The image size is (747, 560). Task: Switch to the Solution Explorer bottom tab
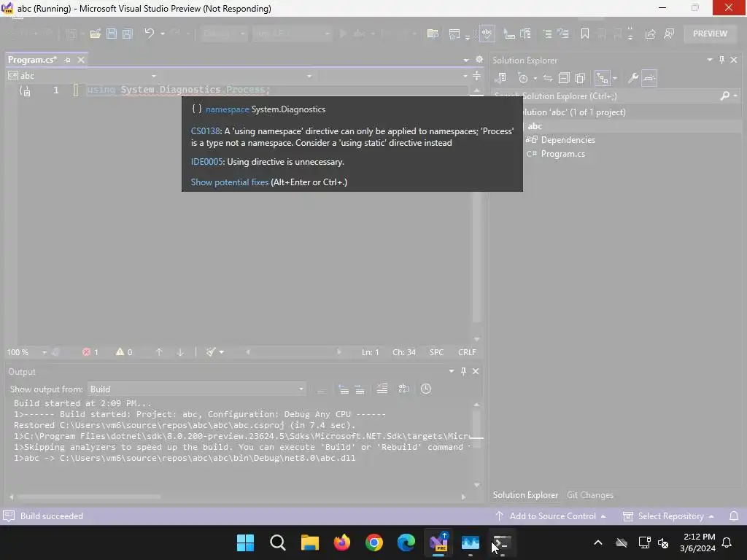(525, 495)
